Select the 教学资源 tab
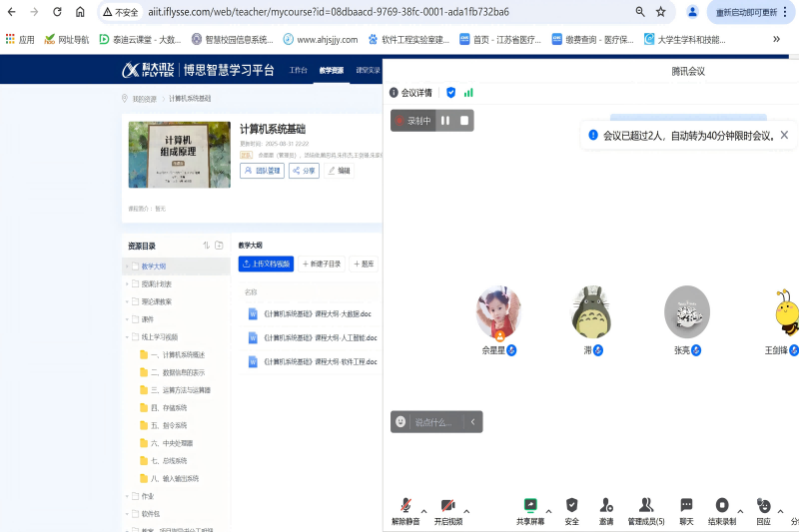Viewport: 799px width, 532px height. [331, 70]
